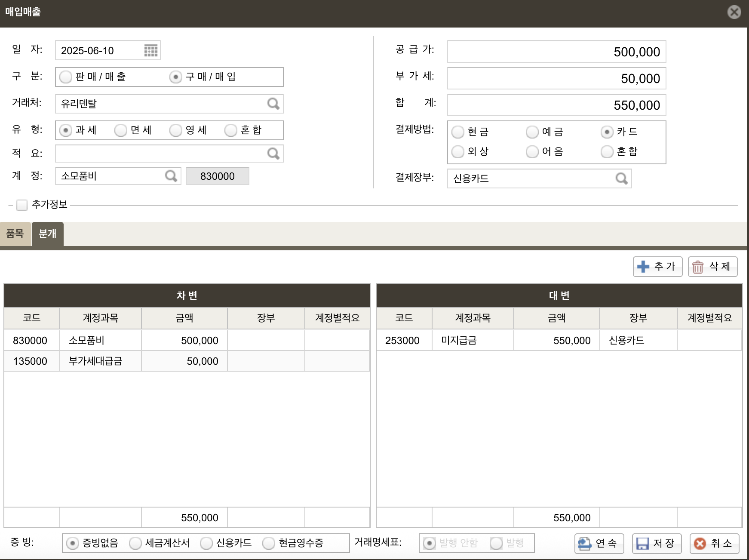
Task: Toggle the 추가정보 checkbox
Action: [22, 205]
